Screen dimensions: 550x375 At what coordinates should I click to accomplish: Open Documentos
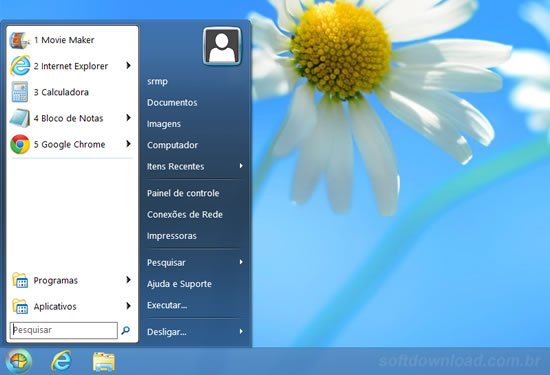click(172, 102)
